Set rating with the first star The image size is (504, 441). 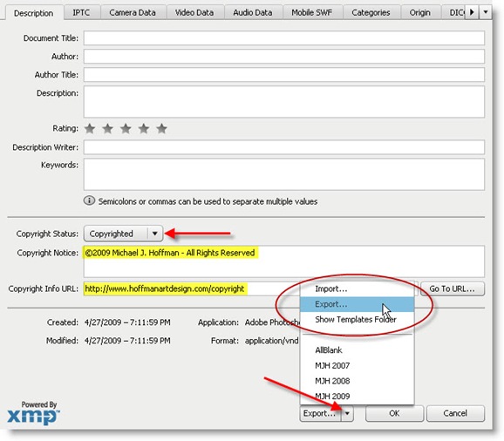(90, 128)
